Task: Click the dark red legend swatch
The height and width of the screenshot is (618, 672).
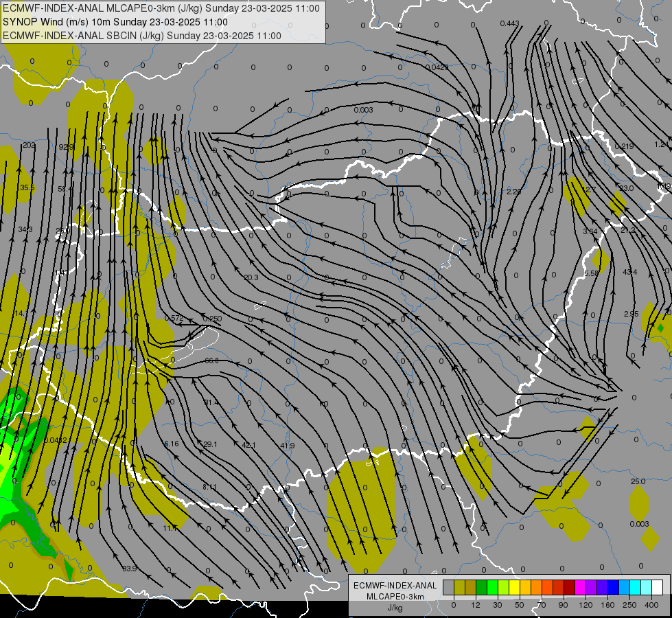Action: click(569, 588)
